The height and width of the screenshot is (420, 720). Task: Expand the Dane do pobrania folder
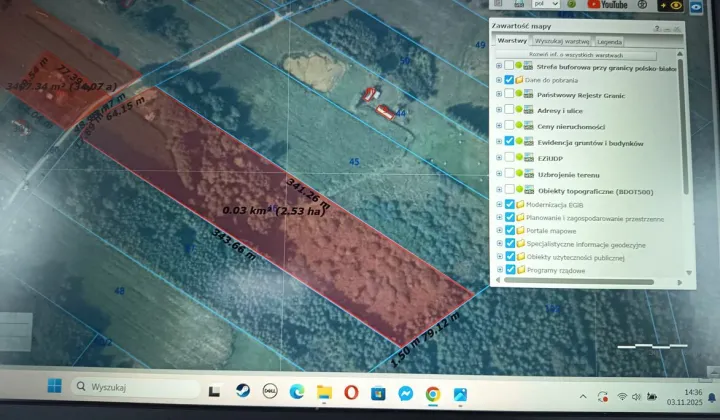coord(499,80)
